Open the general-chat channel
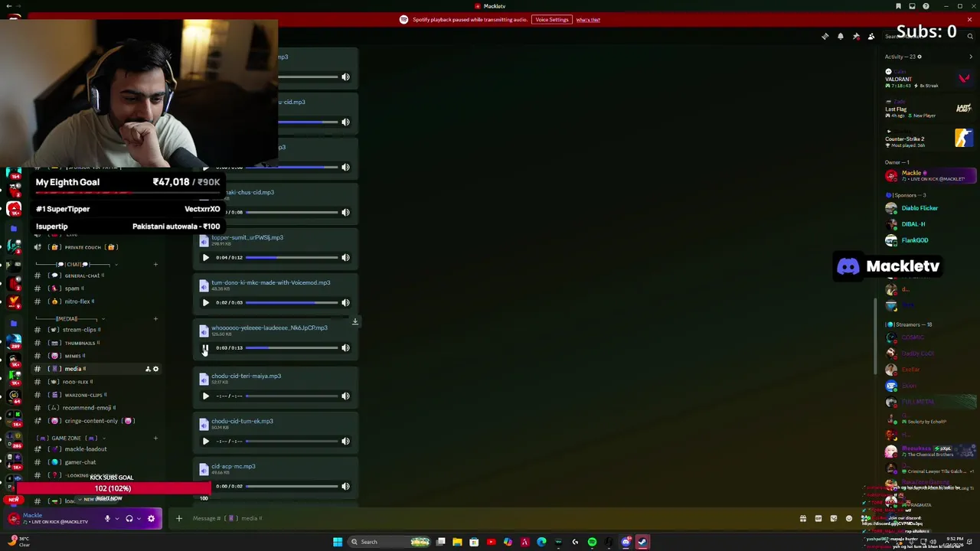 point(96,275)
